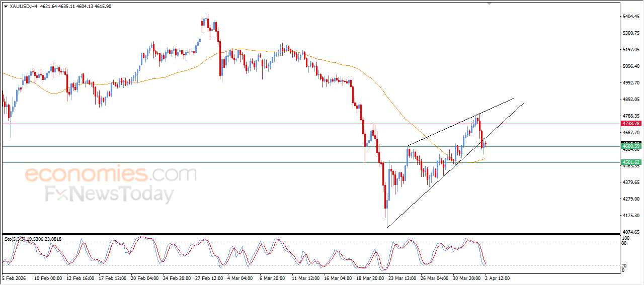Click the 24 Feb 20:00 time label
The height and width of the screenshot is (285, 644).
click(x=177, y=278)
